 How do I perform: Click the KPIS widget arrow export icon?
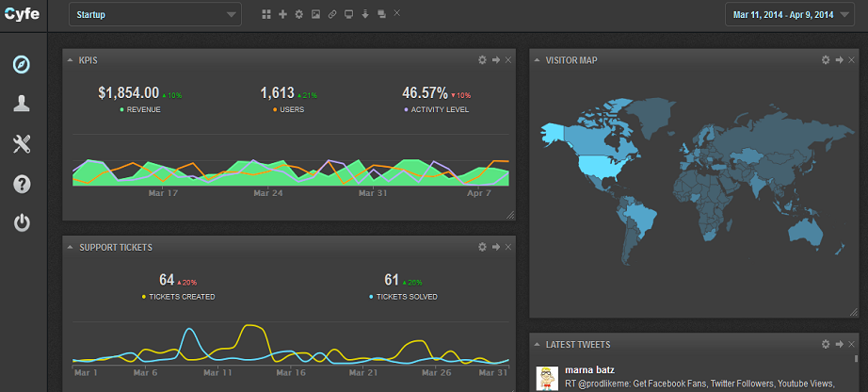click(496, 60)
